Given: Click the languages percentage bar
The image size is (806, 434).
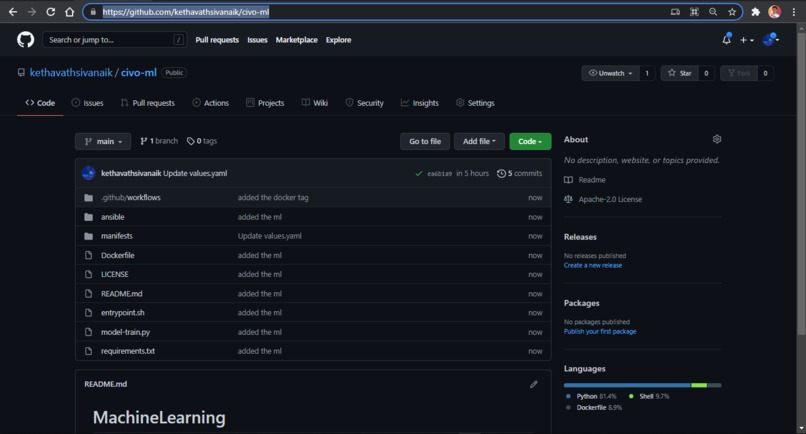Looking at the screenshot, I should [x=643, y=385].
